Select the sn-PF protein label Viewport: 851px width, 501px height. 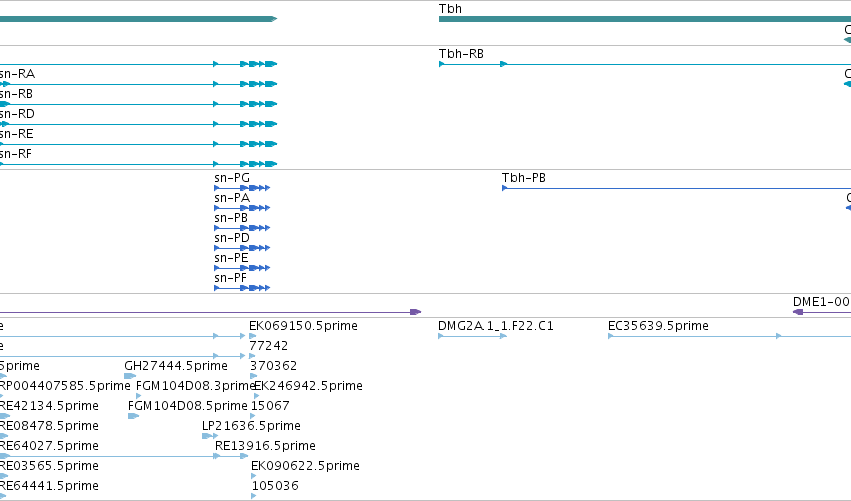[x=230, y=278]
